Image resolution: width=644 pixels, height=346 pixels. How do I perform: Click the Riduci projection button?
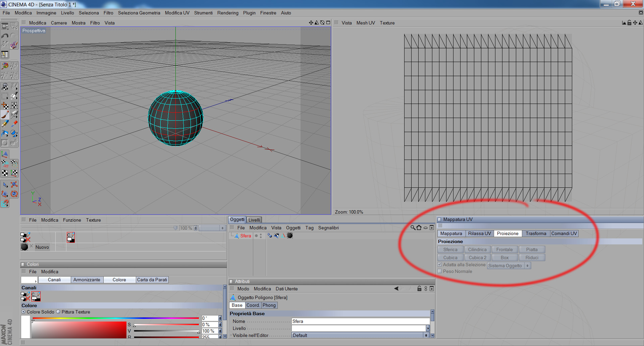(x=532, y=257)
